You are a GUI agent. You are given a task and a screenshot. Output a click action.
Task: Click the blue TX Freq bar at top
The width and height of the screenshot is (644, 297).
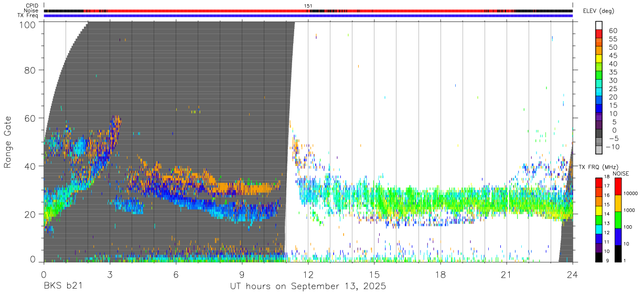point(308,16)
